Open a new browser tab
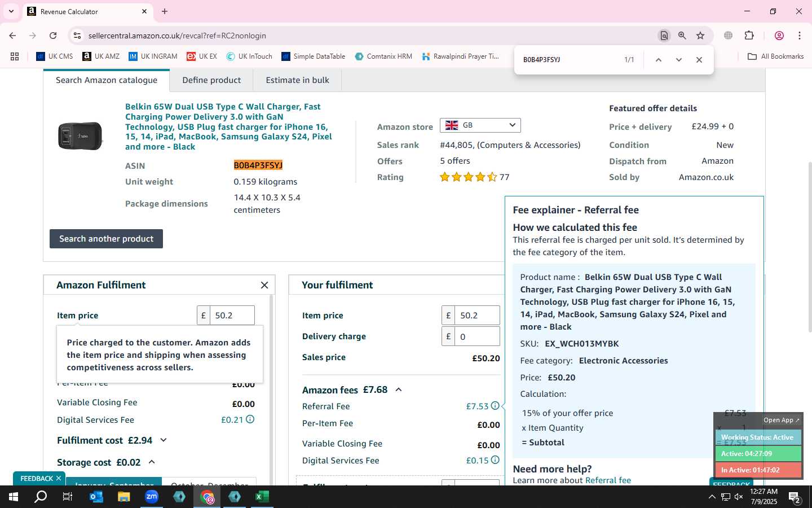This screenshot has height=508, width=812. (165, 11)
